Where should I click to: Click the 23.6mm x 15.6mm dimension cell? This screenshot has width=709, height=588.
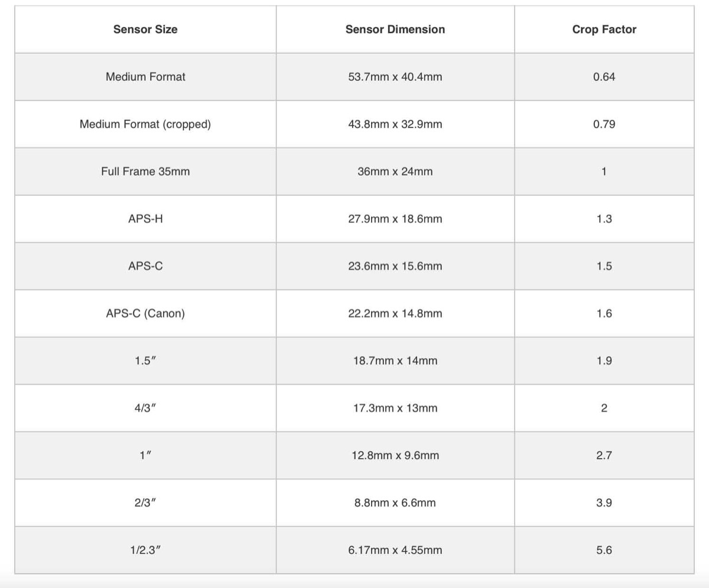[395, 266]
